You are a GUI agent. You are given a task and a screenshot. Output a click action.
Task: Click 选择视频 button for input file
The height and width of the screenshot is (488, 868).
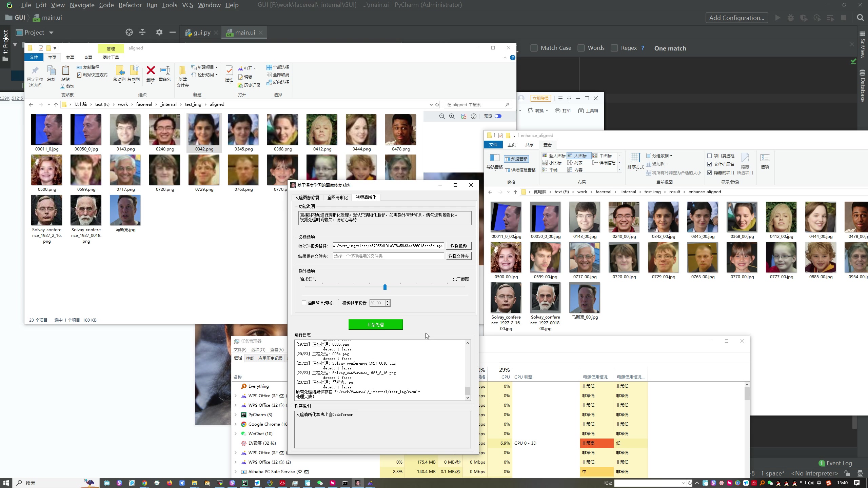[x=458, y=245]
